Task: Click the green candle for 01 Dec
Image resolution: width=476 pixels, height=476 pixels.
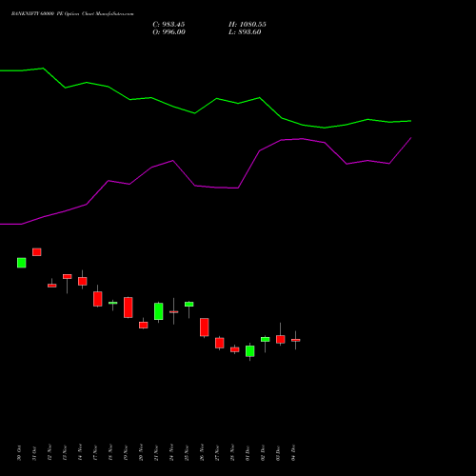Action: (x=250, y=351)
